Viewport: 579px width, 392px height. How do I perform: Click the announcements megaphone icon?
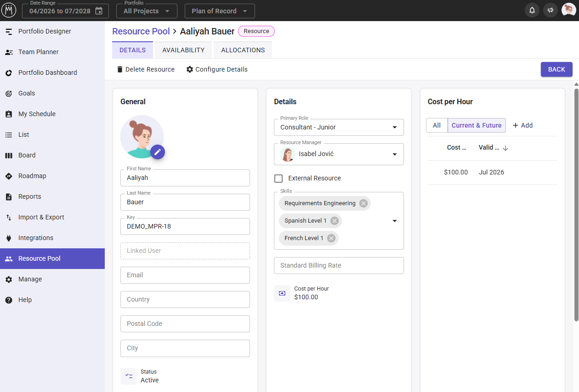pos(551,10)
